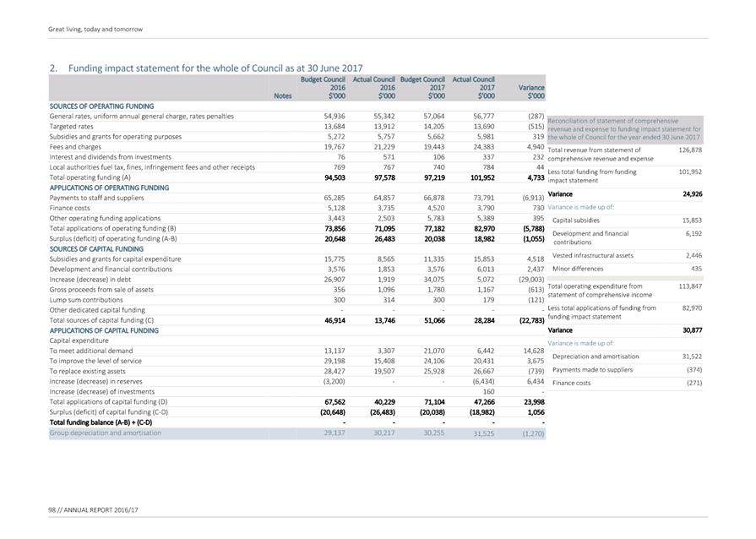Image resolution: width=756 pixels, height=539 pixels.
Task: Click 'To replace existing assets' row label
Action: coord(87,371)
